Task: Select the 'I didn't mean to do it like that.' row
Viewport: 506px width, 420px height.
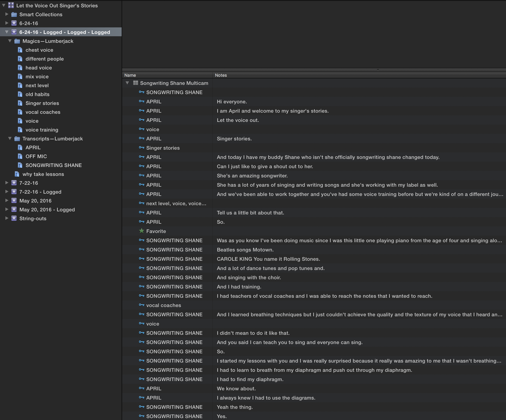Action: (314, 333)
